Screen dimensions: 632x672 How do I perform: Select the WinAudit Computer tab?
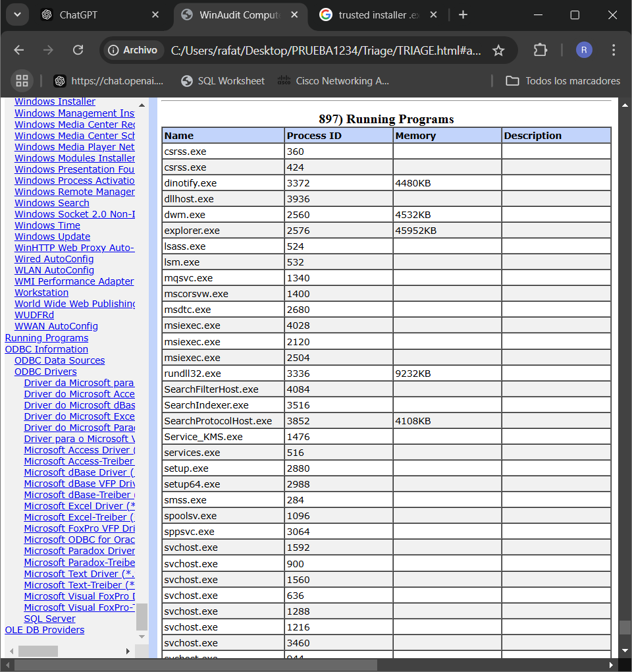[240, 15]
